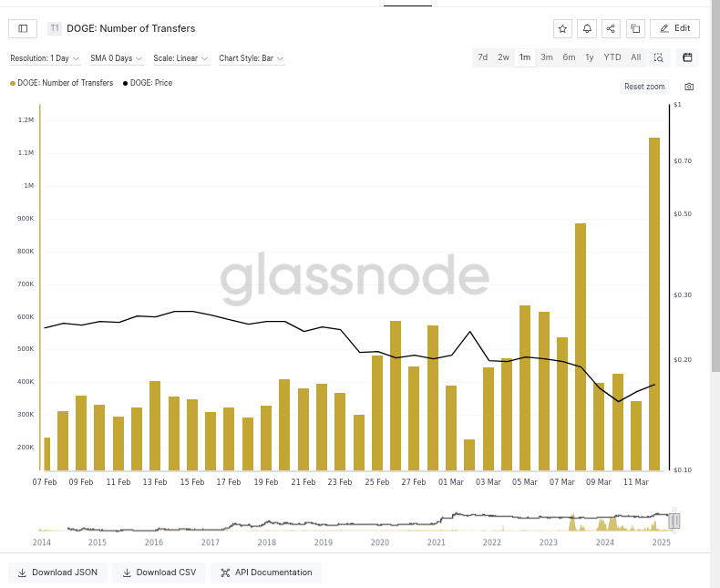The height and width of the screenshot is (588, 720).
Task: Click the 05 Mar transfers bar
Action: pos(525,387)
